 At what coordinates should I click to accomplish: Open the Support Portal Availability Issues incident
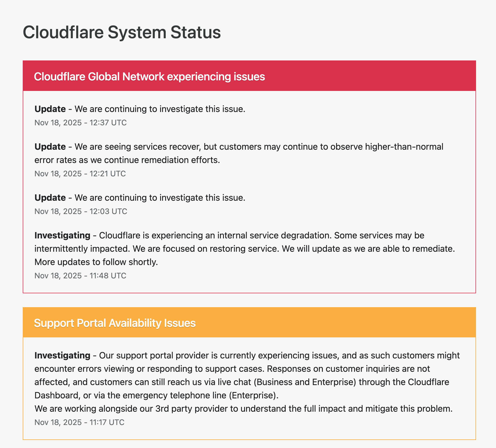(x=115, y=323)
